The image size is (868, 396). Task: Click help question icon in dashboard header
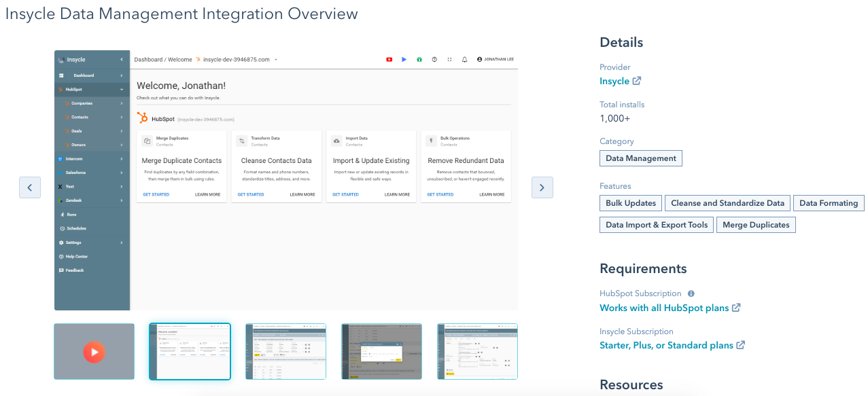click(x=434, y=60)
